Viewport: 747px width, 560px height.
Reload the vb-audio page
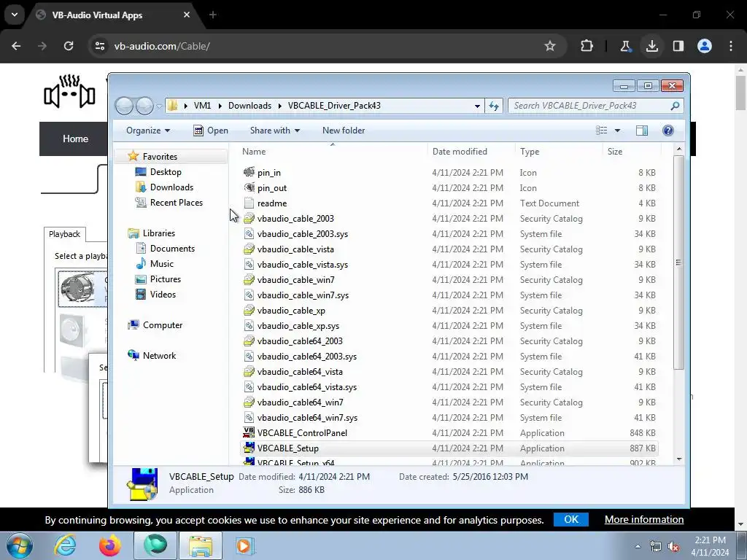(69, 46)
